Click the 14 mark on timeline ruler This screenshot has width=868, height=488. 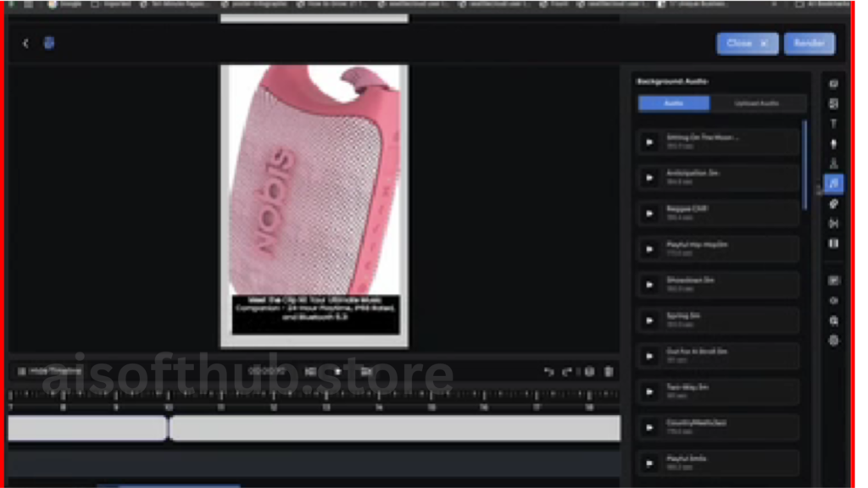click(x=378, y=407)
